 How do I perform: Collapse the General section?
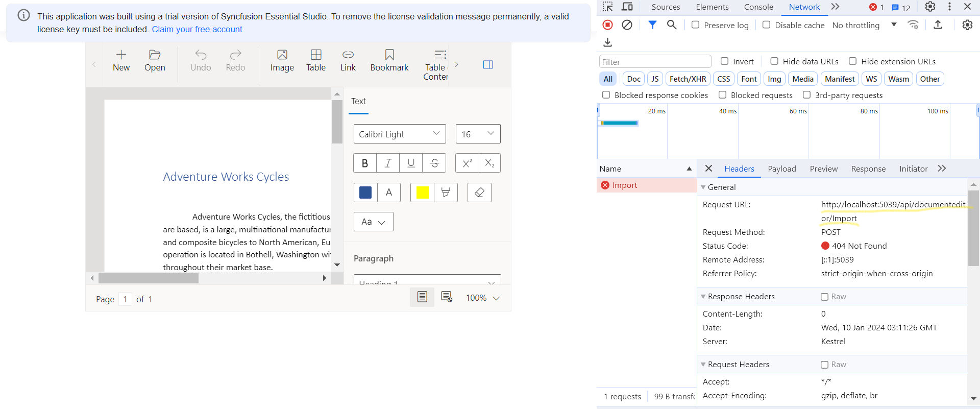click(703, 187)
